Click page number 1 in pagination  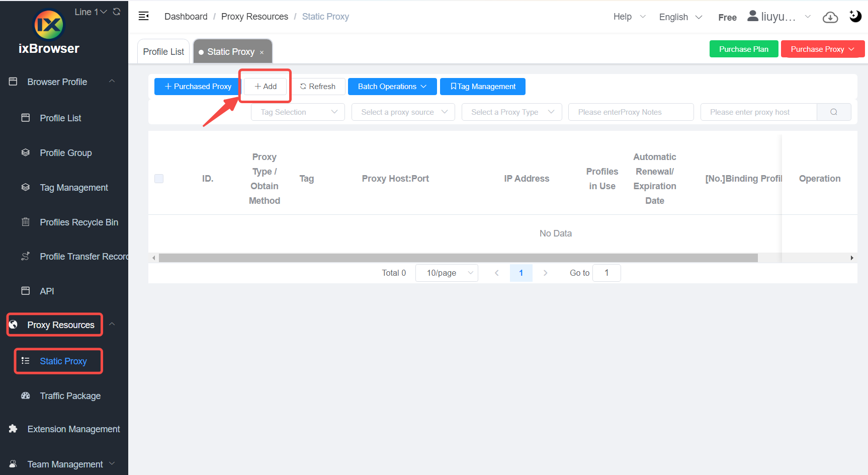point(521,273)
